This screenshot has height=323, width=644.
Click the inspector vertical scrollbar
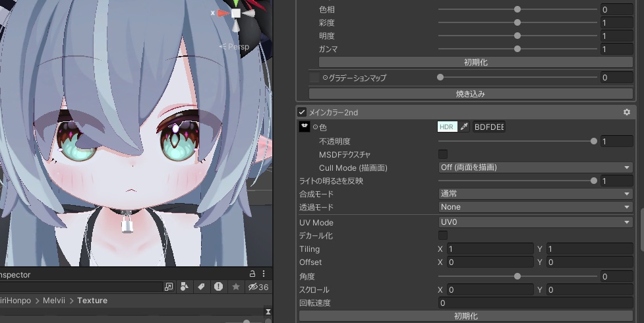[x=641, y=230]
